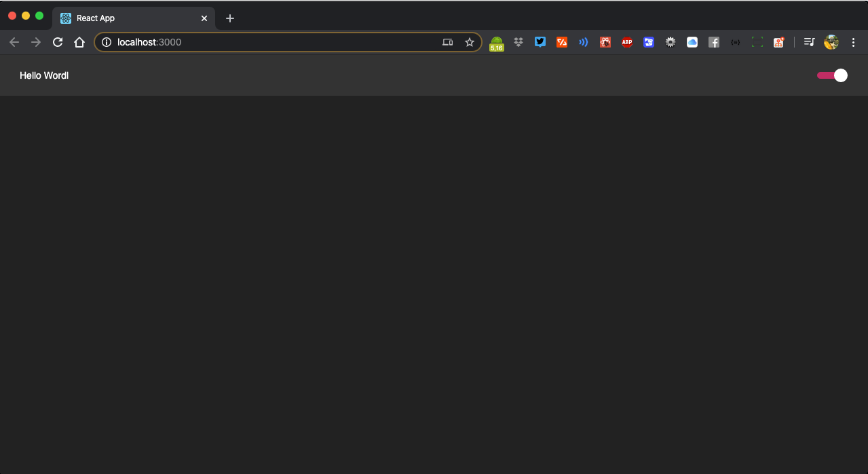Open the gear cog extension

tap(671, 42)
